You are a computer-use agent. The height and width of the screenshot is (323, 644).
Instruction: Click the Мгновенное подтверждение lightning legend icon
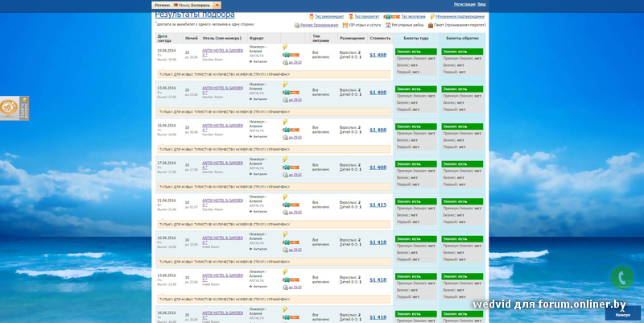(x=432, y=16)
